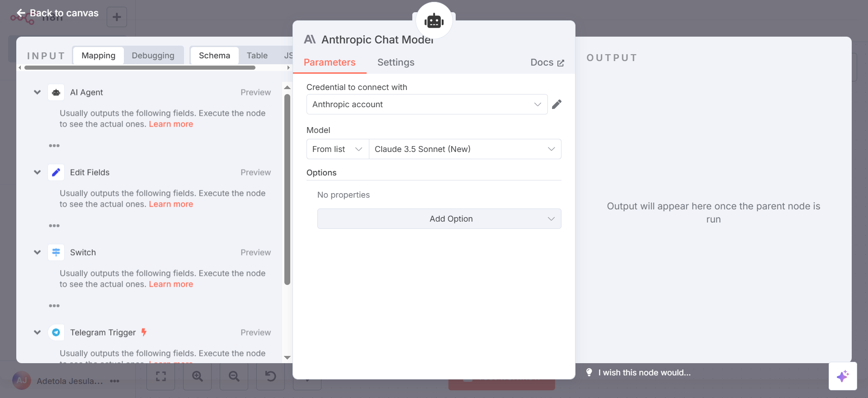Open the Parameters tab

330,62
